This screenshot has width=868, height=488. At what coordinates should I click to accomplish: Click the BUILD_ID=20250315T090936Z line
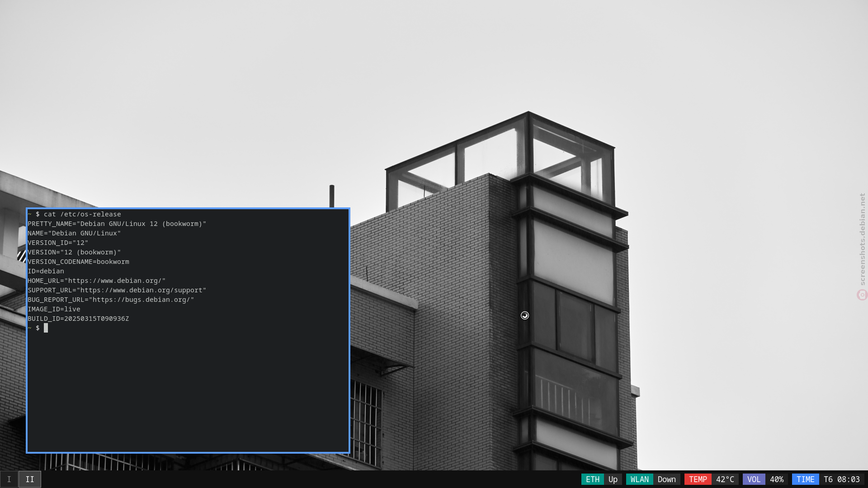point(78,319)
